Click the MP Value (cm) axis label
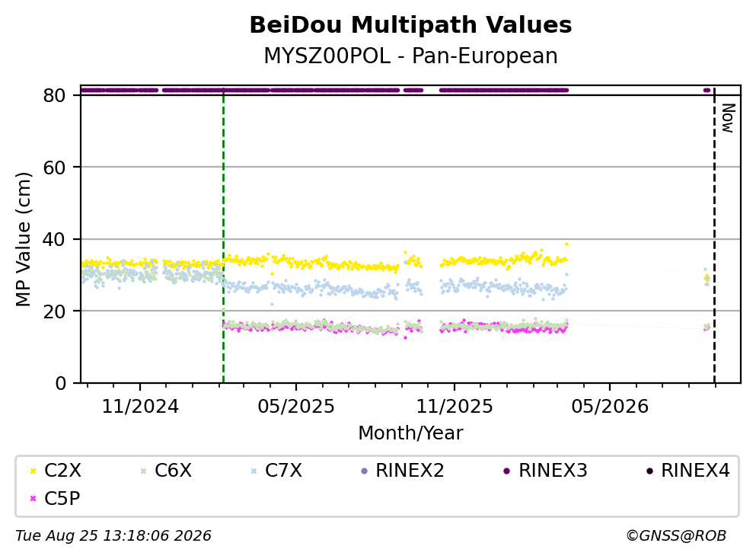Image resolution: width=756 pixels, height=559 pixels. (x=23, y=239)
